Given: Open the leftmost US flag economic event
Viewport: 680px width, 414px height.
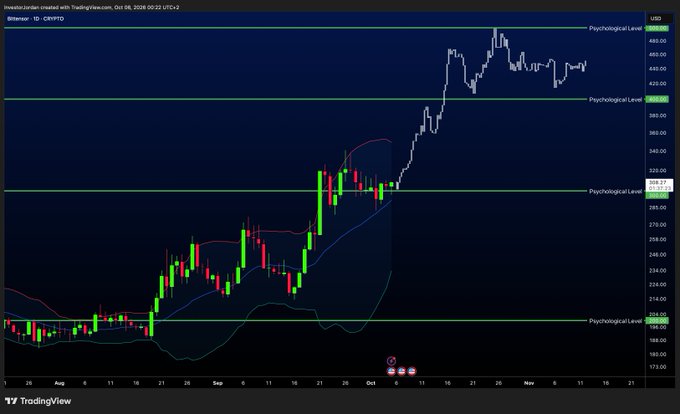Looking at the screenshot, I should [391, 371].
